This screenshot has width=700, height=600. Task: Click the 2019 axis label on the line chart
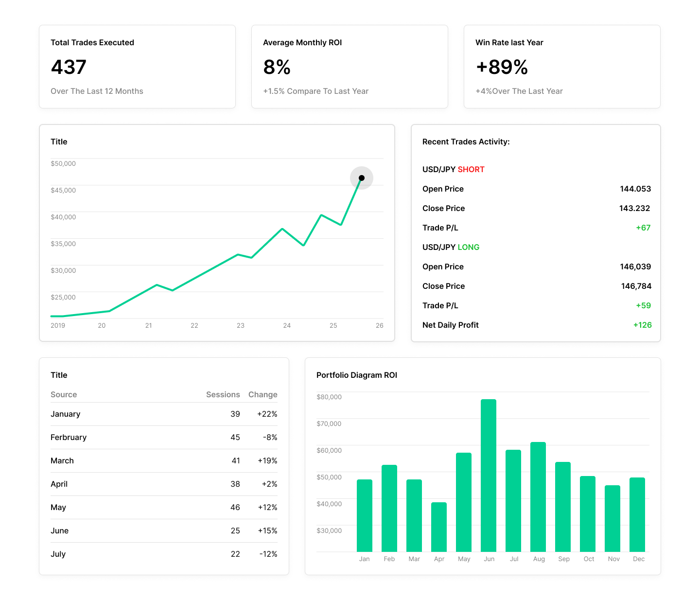(58, 325)
